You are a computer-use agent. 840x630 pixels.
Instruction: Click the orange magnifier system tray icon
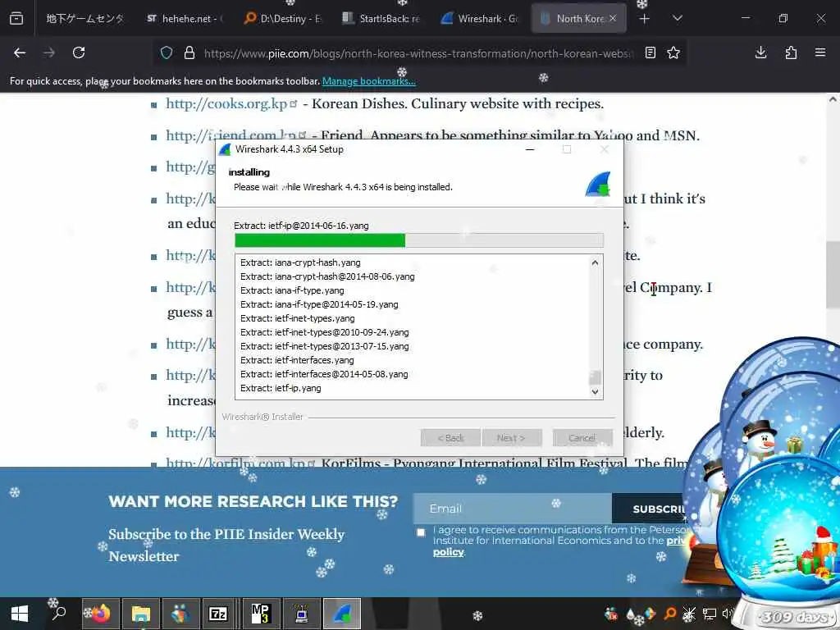point(669,614)
